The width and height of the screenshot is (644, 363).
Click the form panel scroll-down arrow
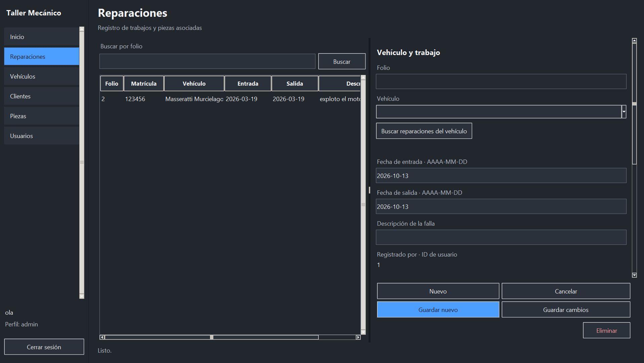(634, 275)
